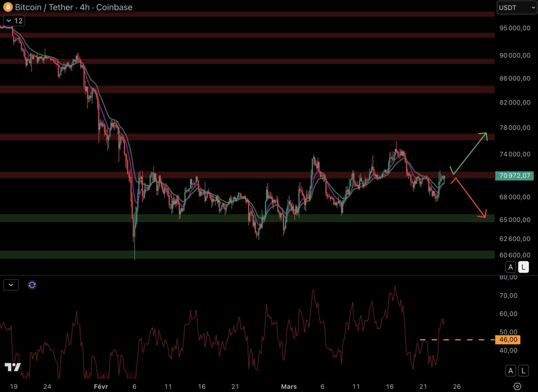Image resolution: width=538 pixels, height=392 pixels.
Task: Toggle auto scale 'A' on the price pane
Action: (x=510, y=267)
